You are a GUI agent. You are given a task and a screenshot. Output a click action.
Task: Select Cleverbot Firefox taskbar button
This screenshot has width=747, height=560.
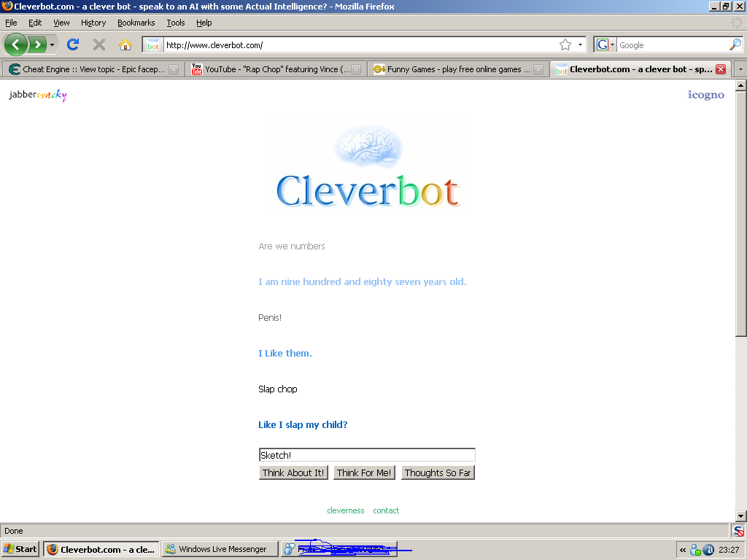coord(101,549)
